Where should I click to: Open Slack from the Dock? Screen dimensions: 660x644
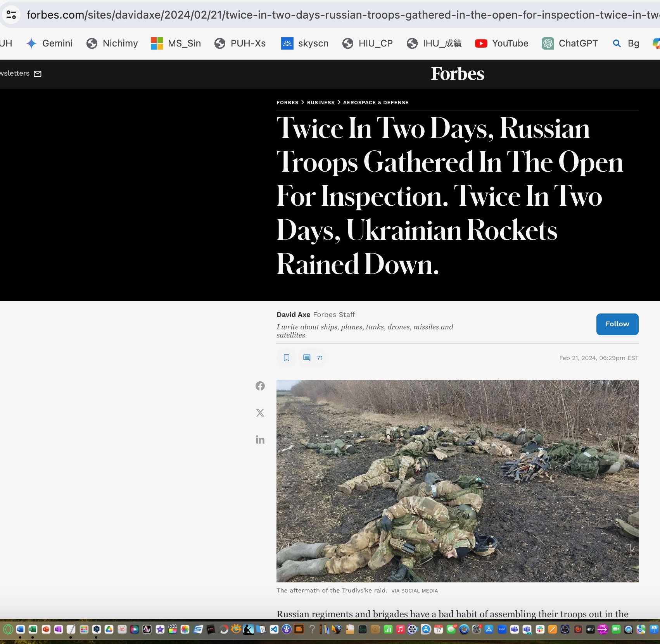point(540,629)
